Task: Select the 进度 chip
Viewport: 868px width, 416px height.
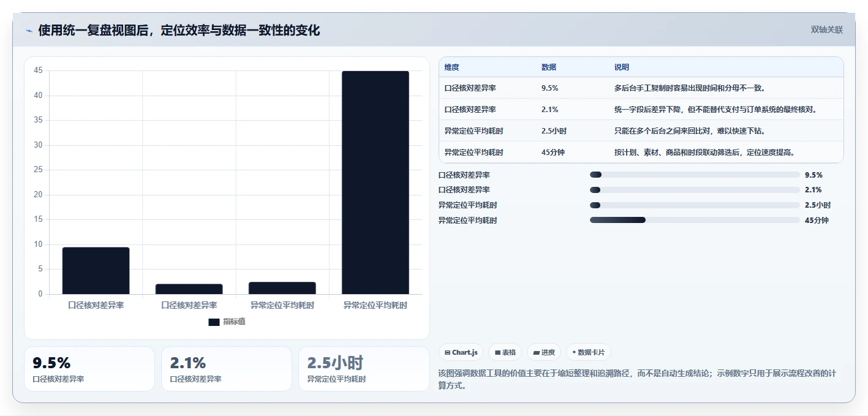Action: [x=544, y=352]
